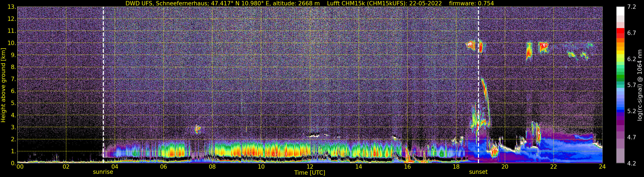Click the height axis tick '13.'

(x=12, y=7)
